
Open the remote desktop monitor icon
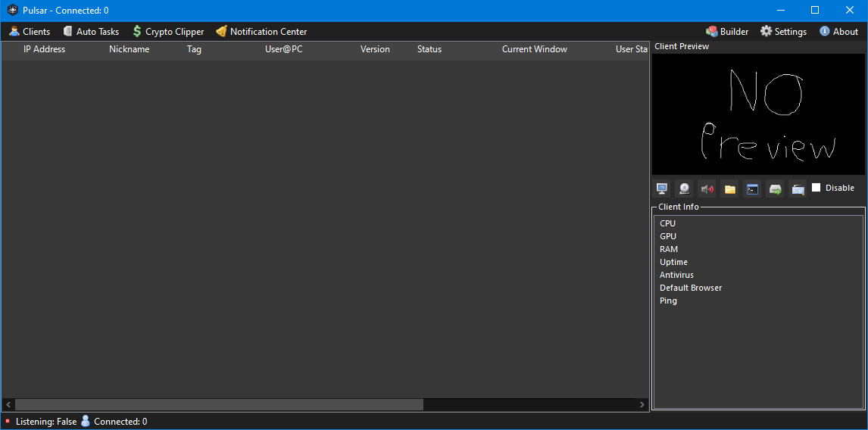coord(661,189)
